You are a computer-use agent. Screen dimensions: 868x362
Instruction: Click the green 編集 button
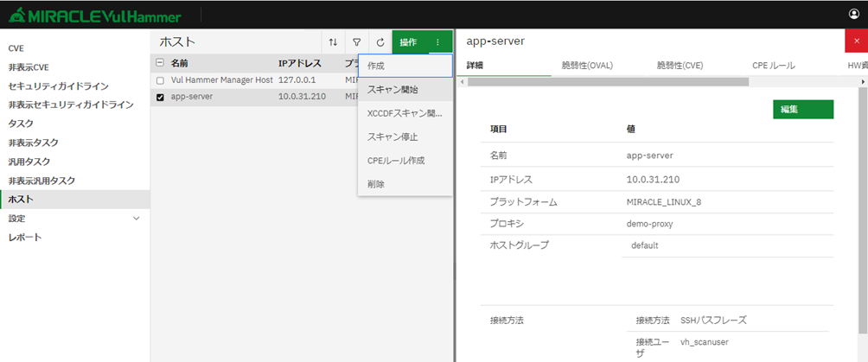click(x=802, y=109)
